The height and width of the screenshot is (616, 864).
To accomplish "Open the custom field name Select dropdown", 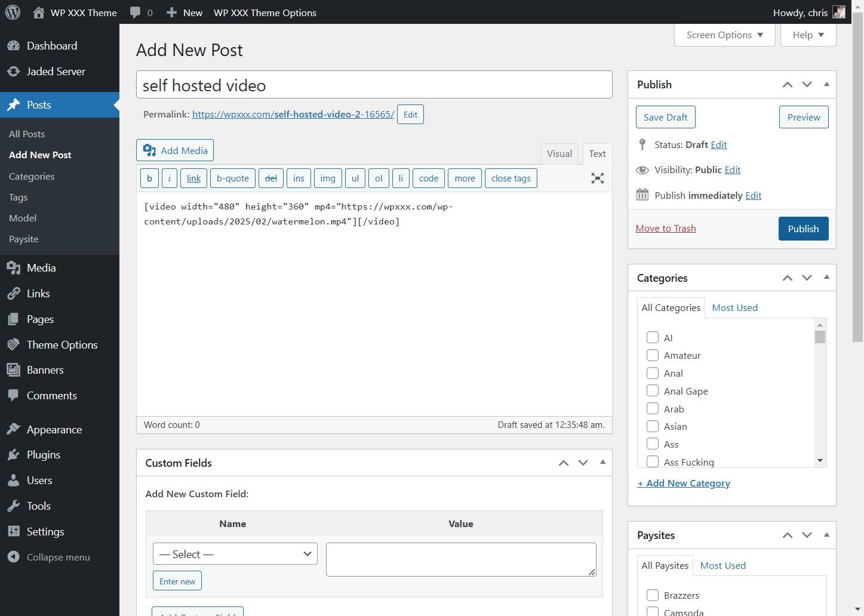I will 235,554.
